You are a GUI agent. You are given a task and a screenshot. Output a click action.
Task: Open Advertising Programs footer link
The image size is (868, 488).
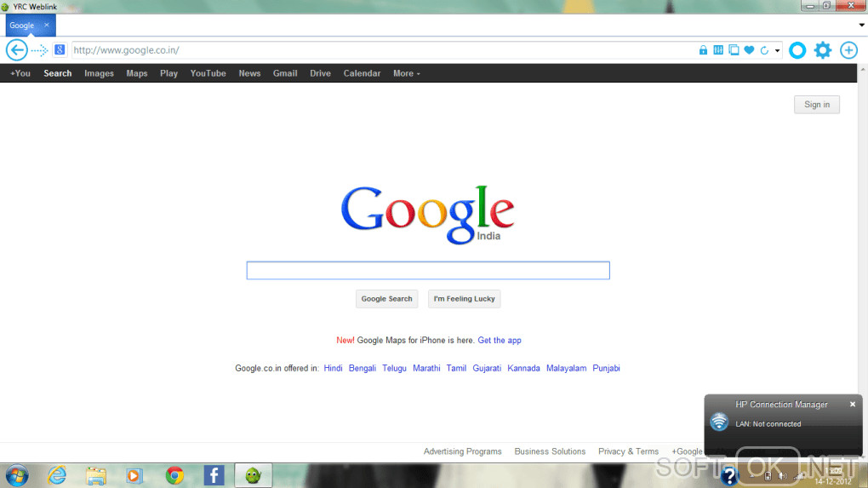point(462,451)
